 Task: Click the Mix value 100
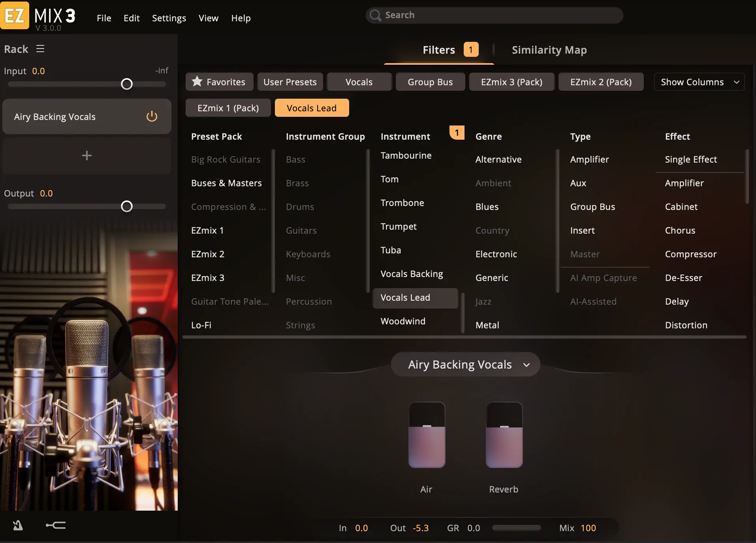point(588,528)
